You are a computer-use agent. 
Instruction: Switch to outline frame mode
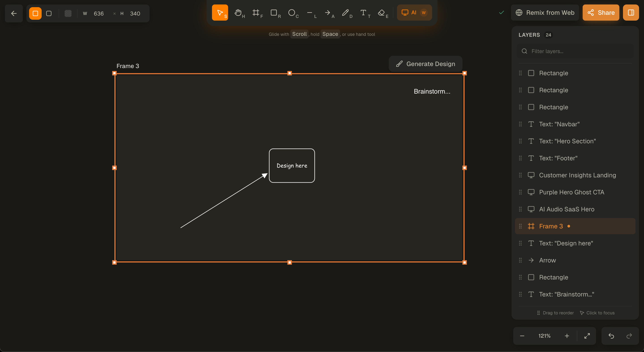point(49,13)
